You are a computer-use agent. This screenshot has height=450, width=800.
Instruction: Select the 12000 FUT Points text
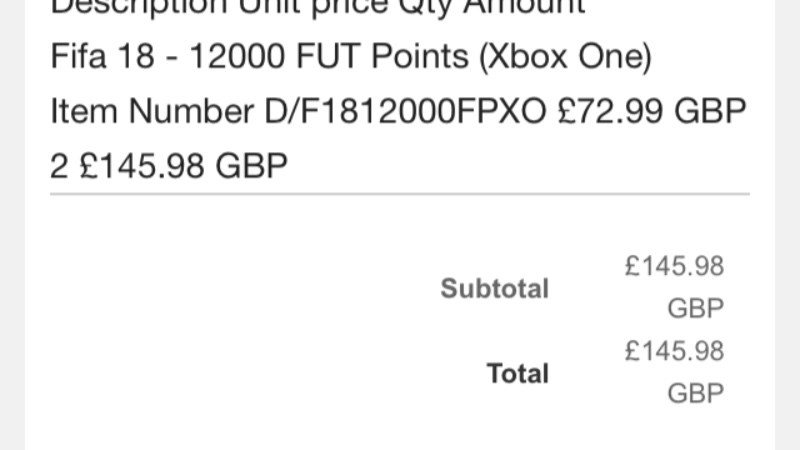click(x=329, y=56)
